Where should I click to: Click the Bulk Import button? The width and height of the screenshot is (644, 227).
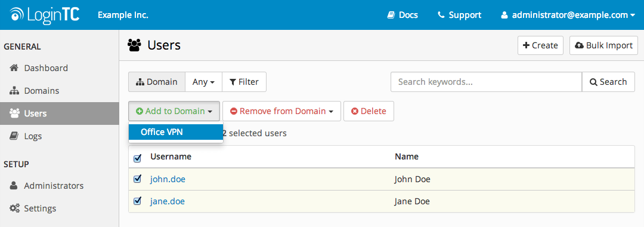tap(603, 45)
